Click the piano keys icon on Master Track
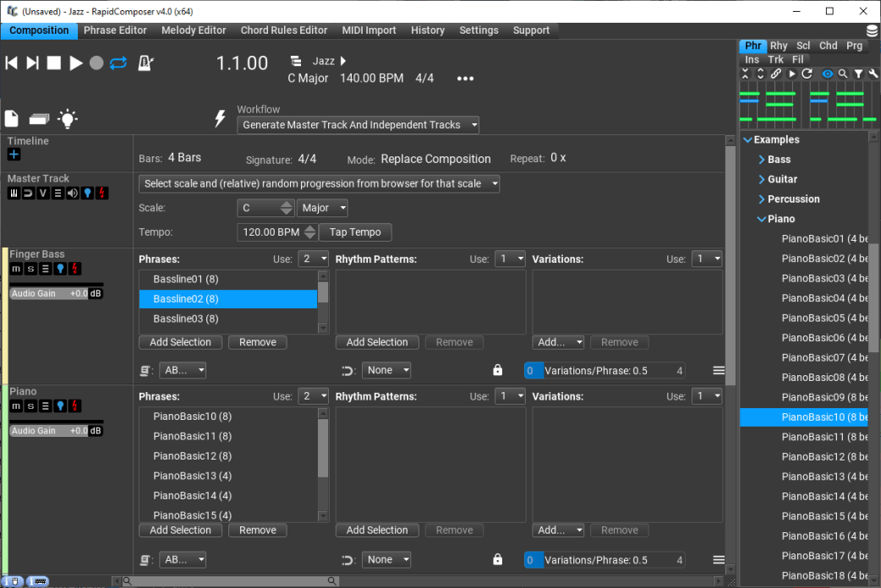 coord(14,193)
